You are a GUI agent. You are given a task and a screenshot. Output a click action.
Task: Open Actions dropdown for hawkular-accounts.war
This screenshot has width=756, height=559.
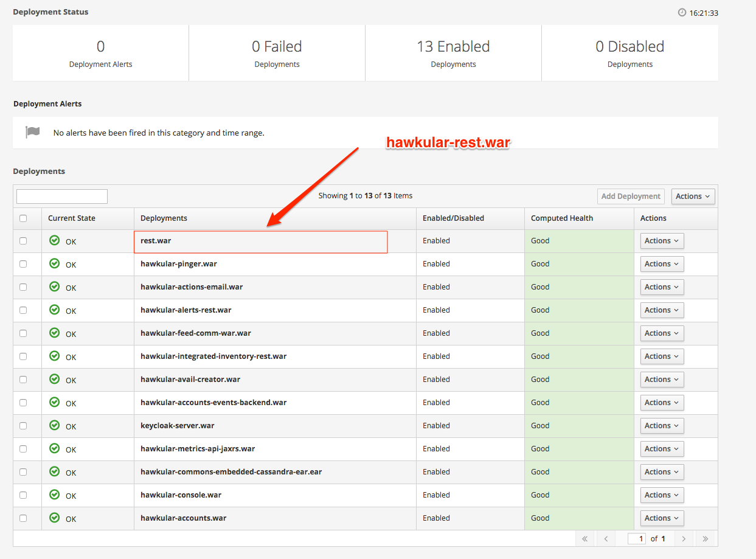click(x=662, y=518)
